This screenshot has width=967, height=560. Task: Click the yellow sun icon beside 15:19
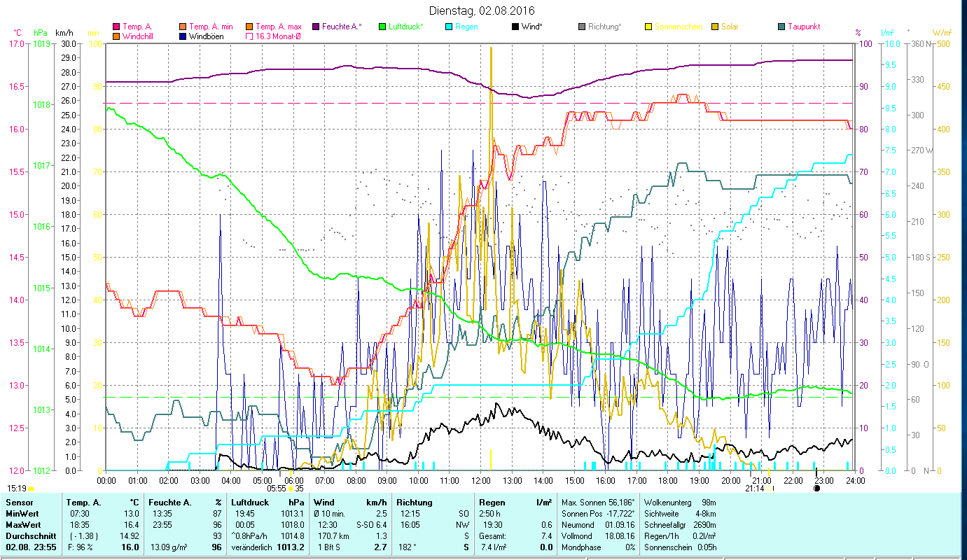[31, 489]
